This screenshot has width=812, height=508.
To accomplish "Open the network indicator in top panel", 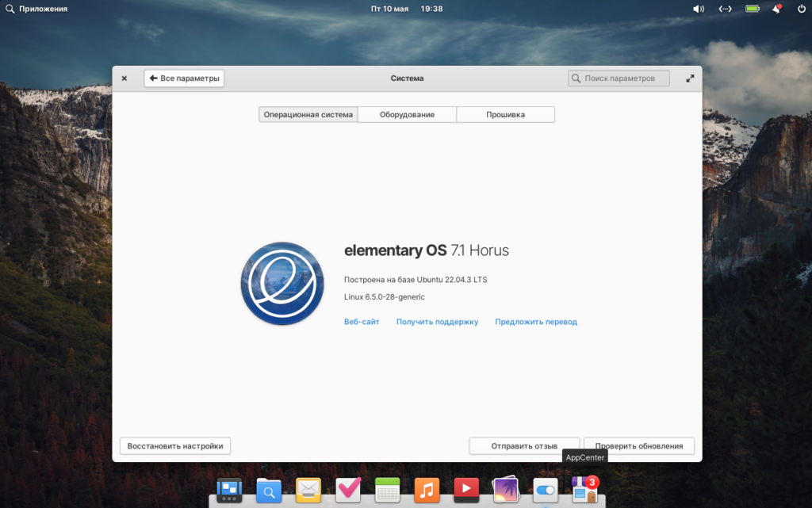I will [725, 9].
